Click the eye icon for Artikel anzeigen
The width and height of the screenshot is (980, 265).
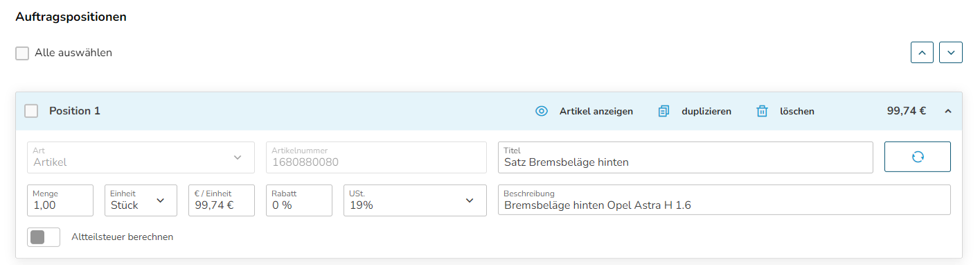542,111
